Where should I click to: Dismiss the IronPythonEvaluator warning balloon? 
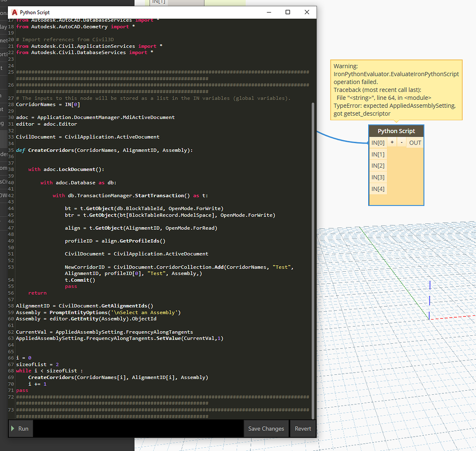[396, 89]
